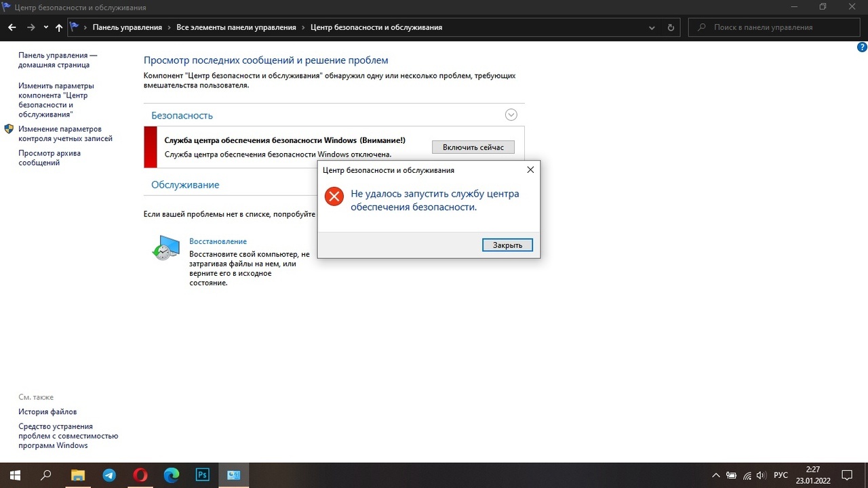Click the UAC shield icon in sidebar
This screenshot has width=868, height=488.
[9, 129]
